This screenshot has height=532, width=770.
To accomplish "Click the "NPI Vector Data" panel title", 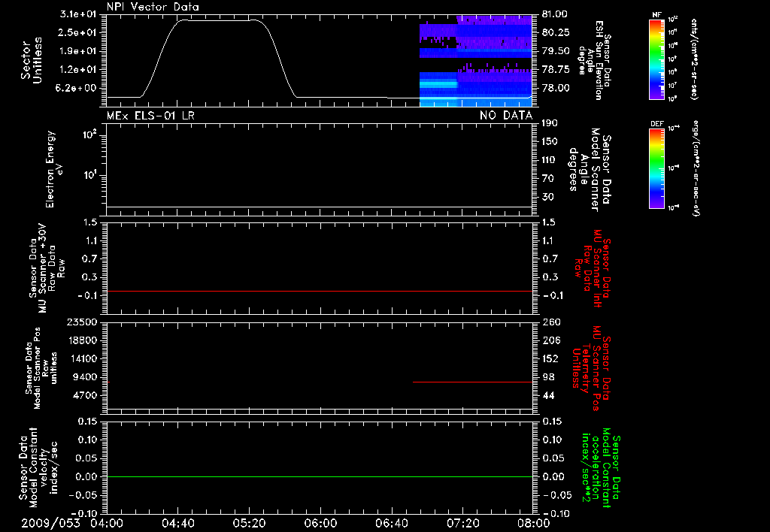I will (x=153, y=7).
